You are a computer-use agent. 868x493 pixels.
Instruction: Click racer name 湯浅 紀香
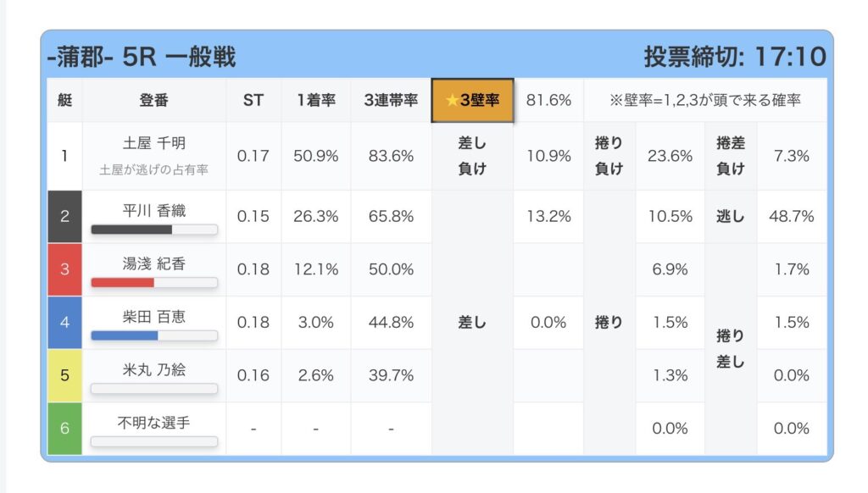[153, 263]
